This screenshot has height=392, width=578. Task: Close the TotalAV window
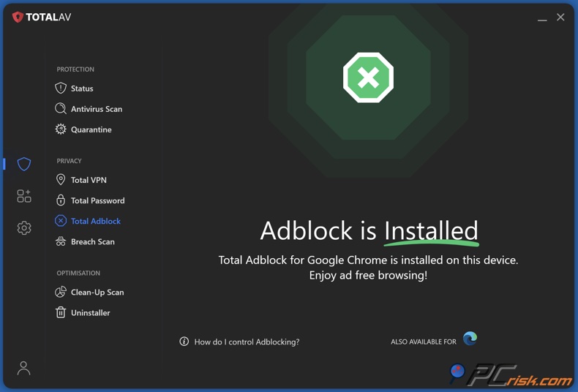tap(560, 17)
